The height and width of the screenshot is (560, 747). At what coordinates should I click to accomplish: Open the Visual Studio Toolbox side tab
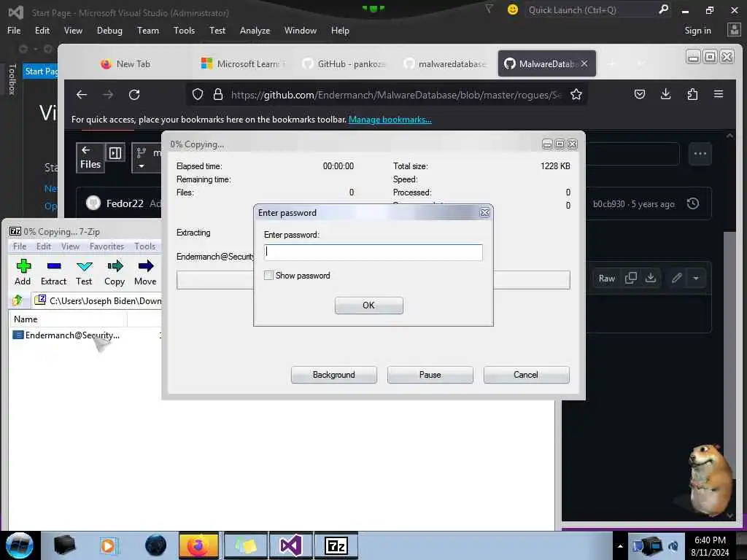click(x=12, y=79)
